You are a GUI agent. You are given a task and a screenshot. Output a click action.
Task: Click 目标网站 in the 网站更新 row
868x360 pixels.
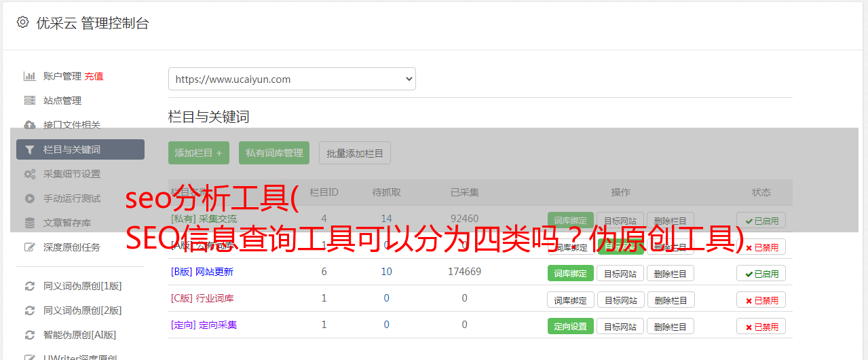[x=620, y=274]
